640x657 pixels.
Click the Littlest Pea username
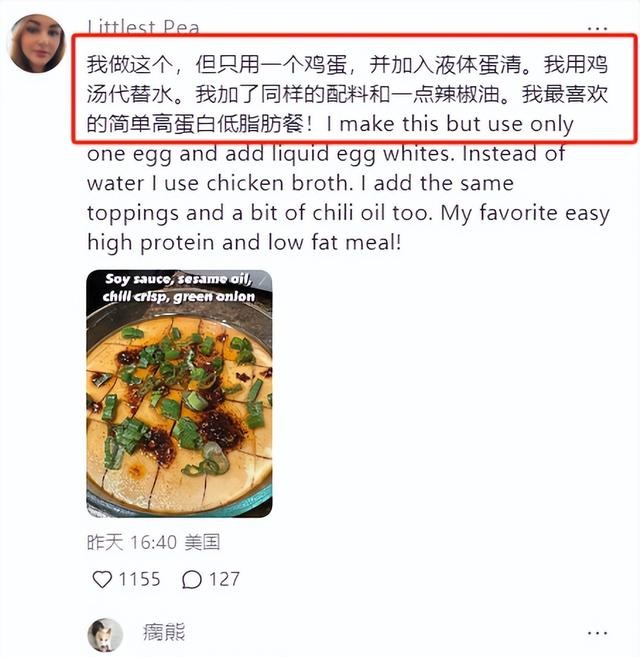tap(143, 27)
